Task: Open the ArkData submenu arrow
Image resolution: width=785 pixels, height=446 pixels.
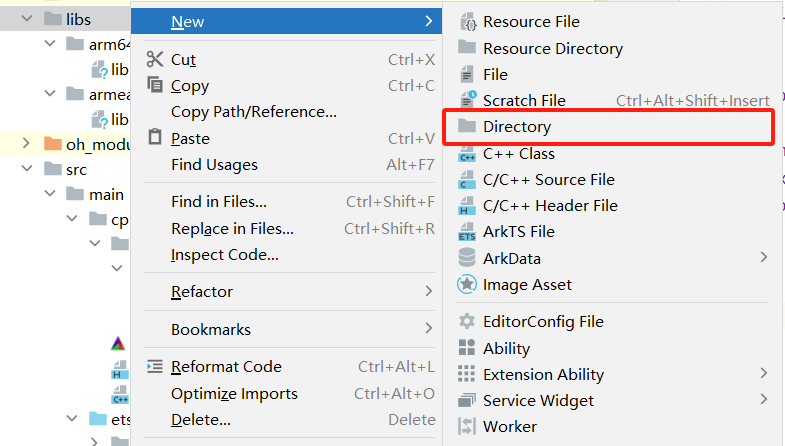Action: pos(764,257)
